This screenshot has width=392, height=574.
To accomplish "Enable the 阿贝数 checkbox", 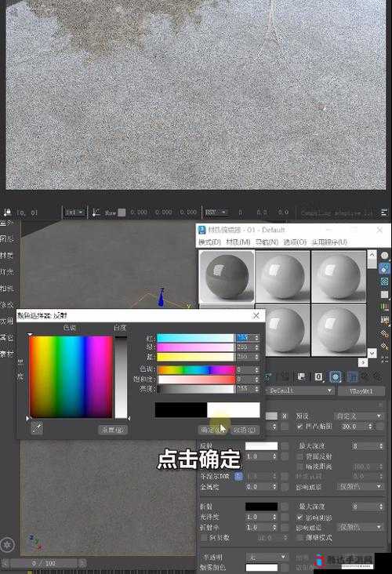I will (204, 538).
